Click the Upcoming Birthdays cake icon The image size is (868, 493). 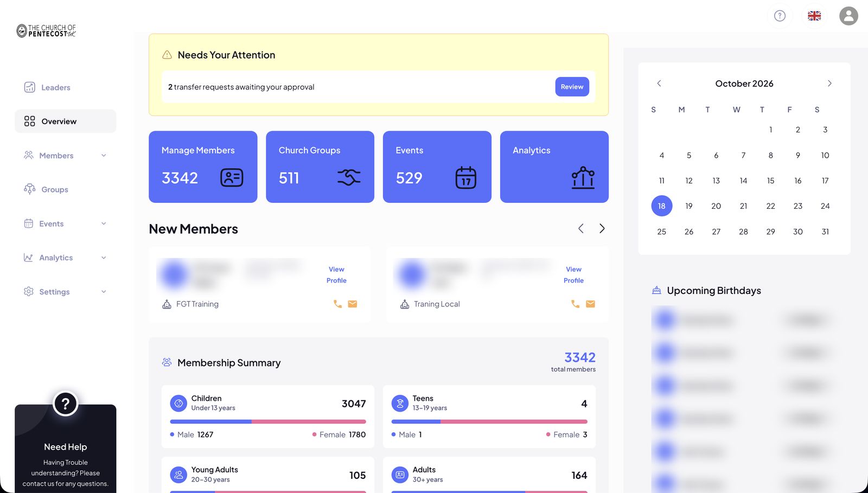click(x=656, y=290)
